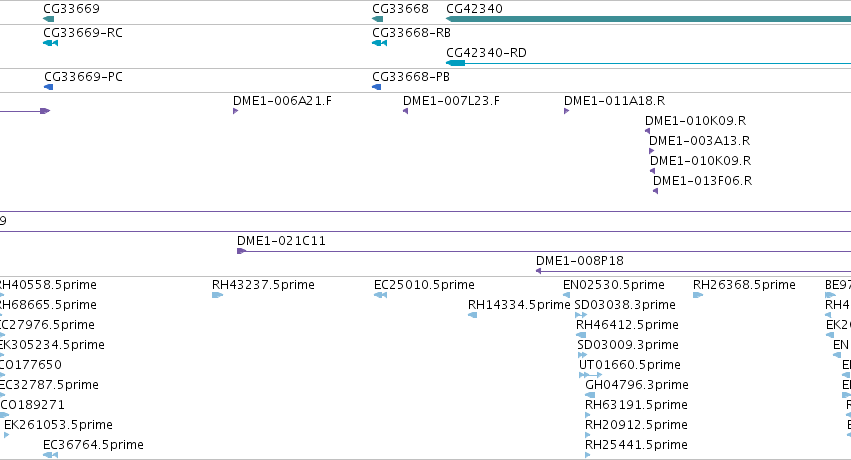Viewport: 851px width, 460px height.
Task: Select protein CG33669-PC
Action: click(83, 76)
